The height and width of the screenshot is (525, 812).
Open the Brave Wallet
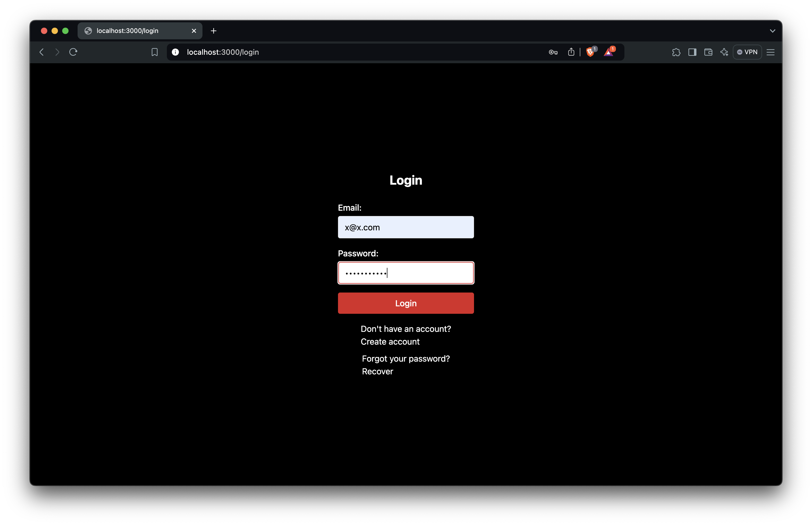[708, 52]
